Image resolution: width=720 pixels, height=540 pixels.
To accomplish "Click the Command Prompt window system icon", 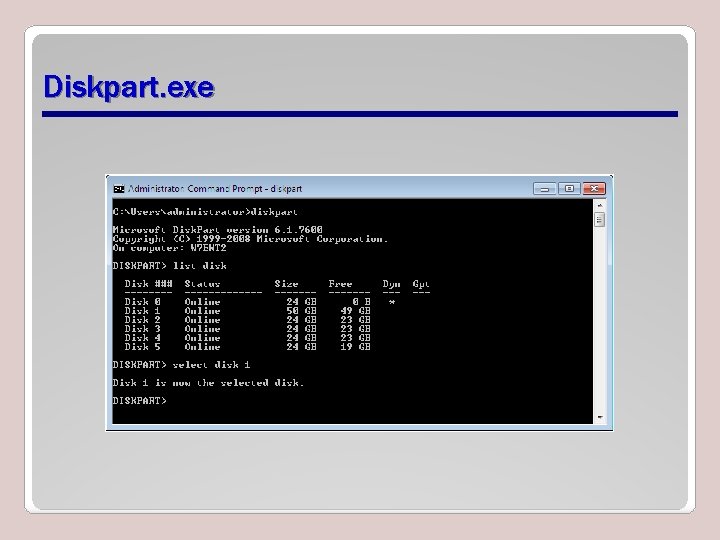I will [119, 189].
